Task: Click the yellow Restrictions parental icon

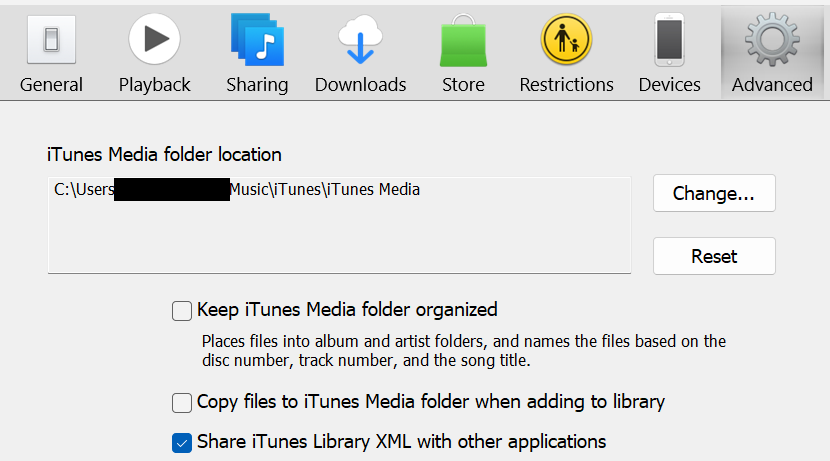Action: coord(566,40)
